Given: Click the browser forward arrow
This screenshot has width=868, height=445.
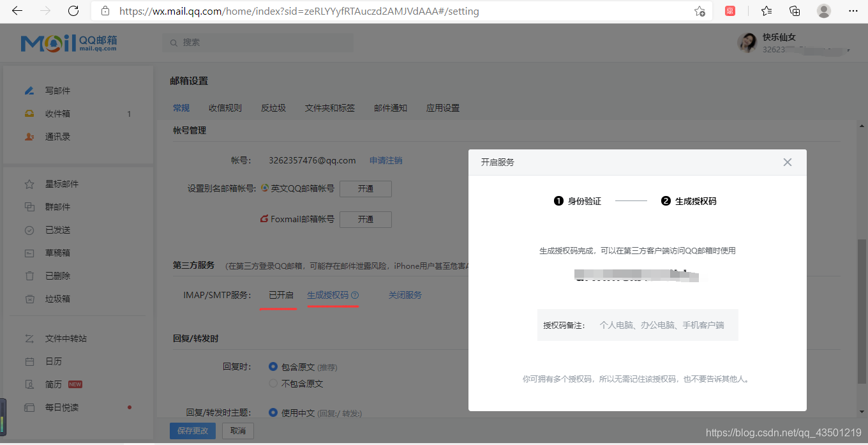Looking at the screenshot, I should 45,11.
